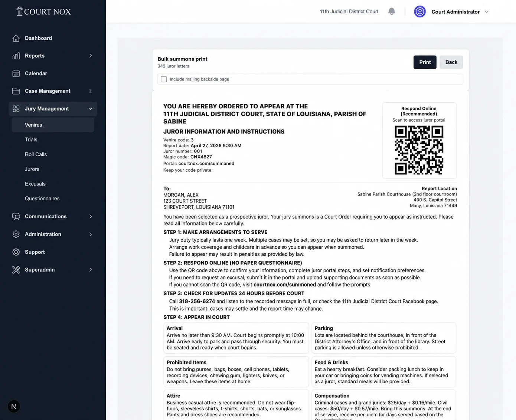Expand the Reports submenu chevron
This screenshot has width=516, height=420.
click(x=90, y=56)
